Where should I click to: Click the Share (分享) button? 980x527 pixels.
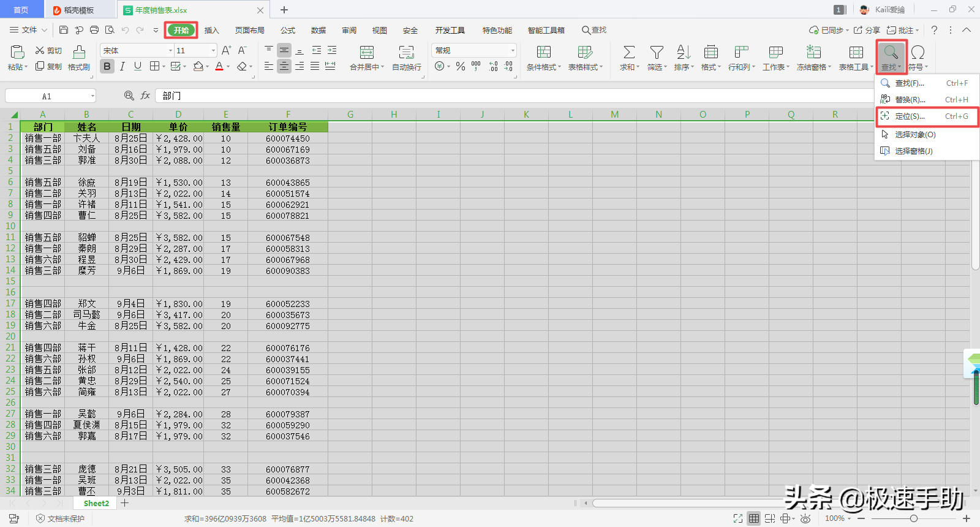pyautogui.click(x=867, y=29)
